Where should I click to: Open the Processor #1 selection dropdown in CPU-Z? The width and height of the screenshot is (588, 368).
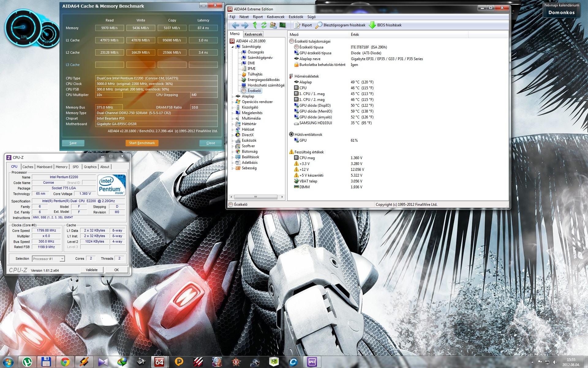48,259
